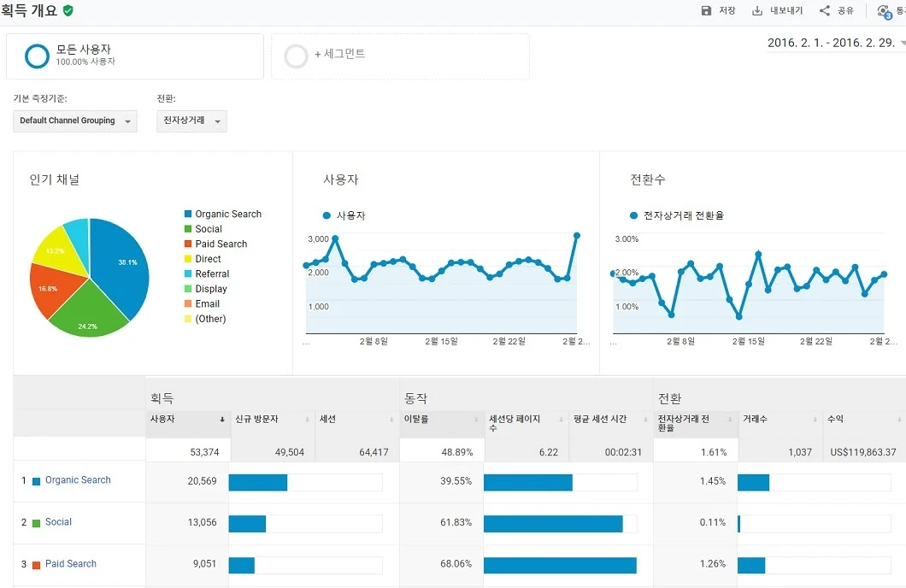Click the total new visitors value 49,504
The height and width of the screenshot is (588, 906).
[290, 452]
